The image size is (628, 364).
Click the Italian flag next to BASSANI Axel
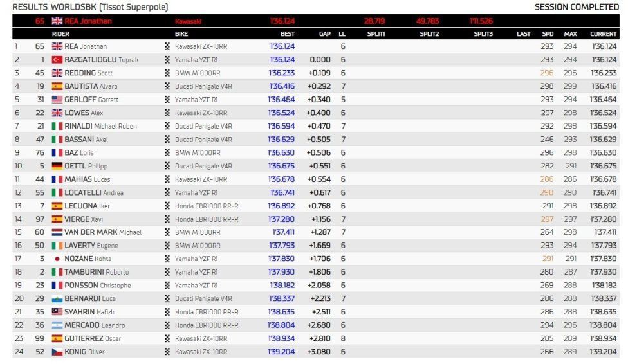tap(57, 140)
